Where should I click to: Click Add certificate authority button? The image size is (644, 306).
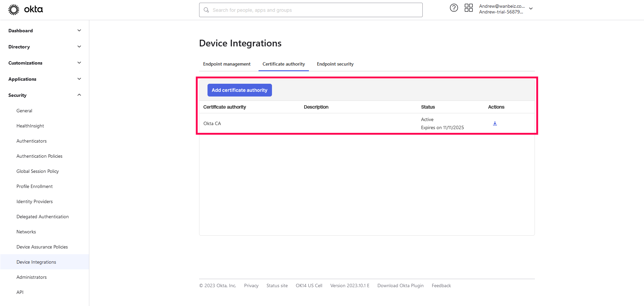coord(239,90)
